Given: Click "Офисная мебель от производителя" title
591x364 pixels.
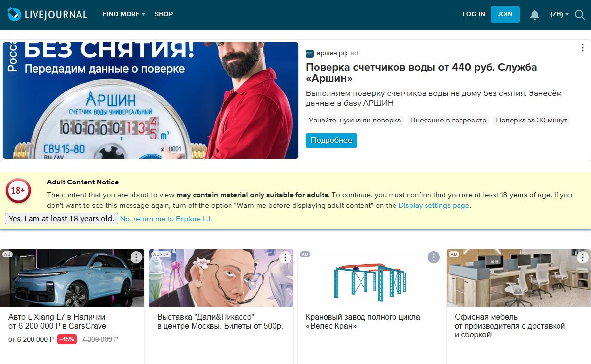Looking at the screenshot, I should [510, 326].
